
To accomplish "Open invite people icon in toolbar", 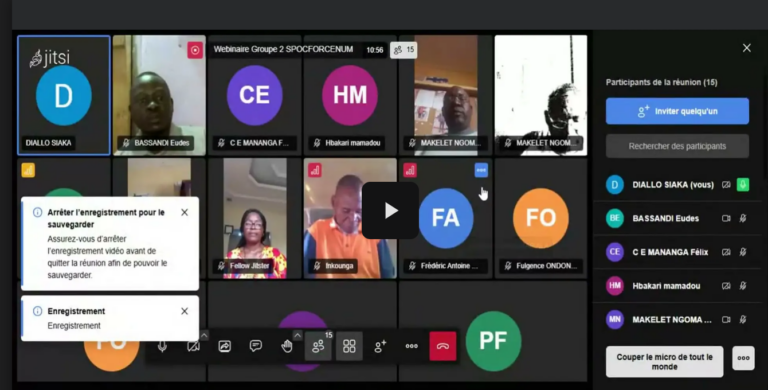I will pos(381,346).
